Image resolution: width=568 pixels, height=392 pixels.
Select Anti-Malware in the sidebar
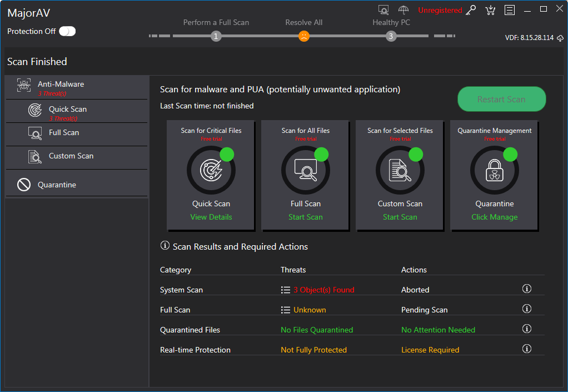[61, 85]
